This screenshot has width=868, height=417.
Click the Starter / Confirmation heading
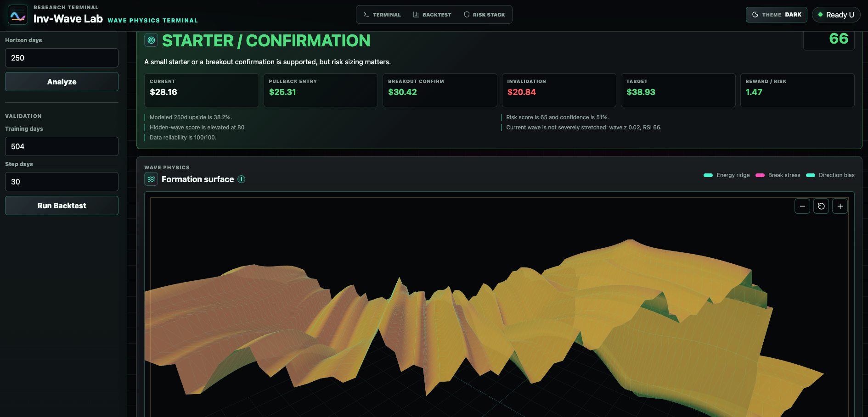pyautogui.click(x=266, y=41)
